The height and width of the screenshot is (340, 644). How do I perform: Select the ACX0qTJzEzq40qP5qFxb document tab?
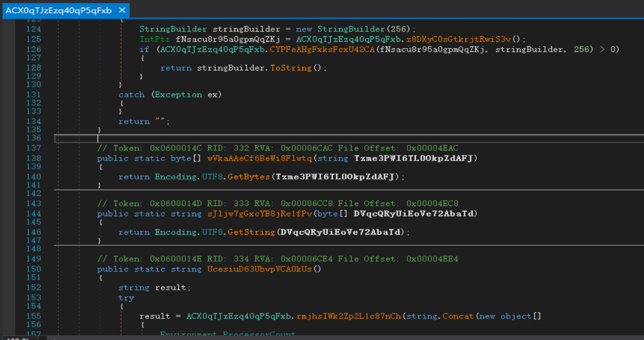pyautogui.click(x=59, y=10)
